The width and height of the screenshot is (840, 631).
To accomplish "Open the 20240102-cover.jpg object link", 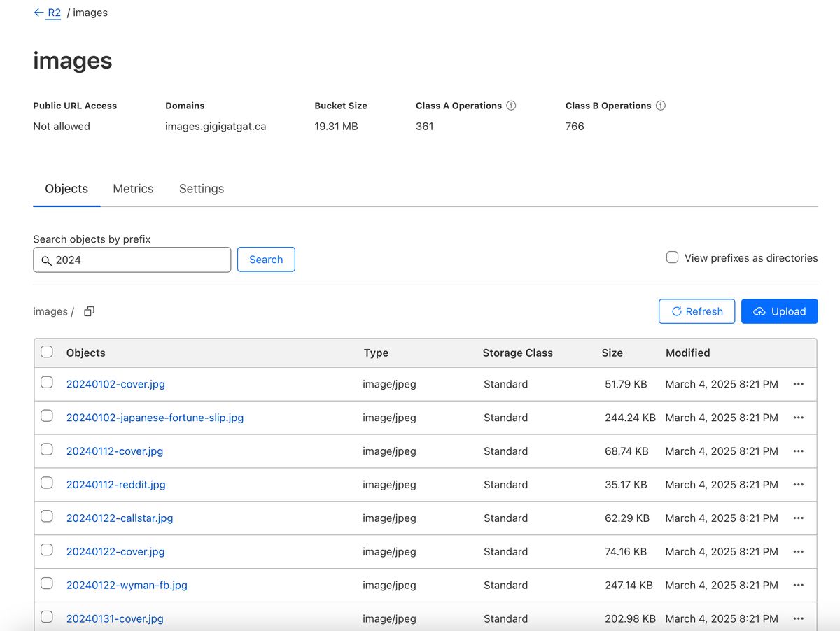I will tap(115, 384).
